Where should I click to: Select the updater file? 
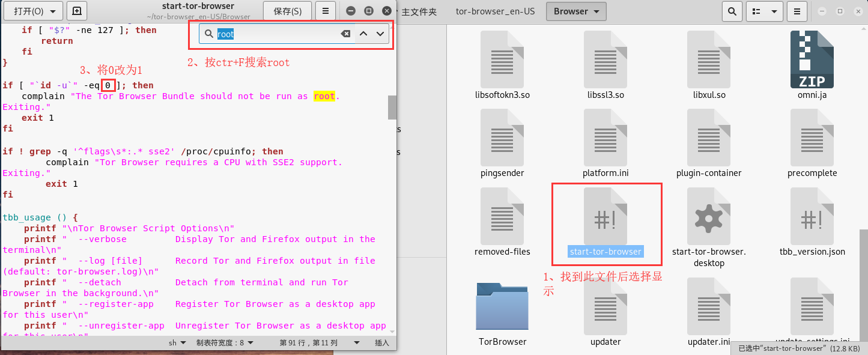click(605, 306)
